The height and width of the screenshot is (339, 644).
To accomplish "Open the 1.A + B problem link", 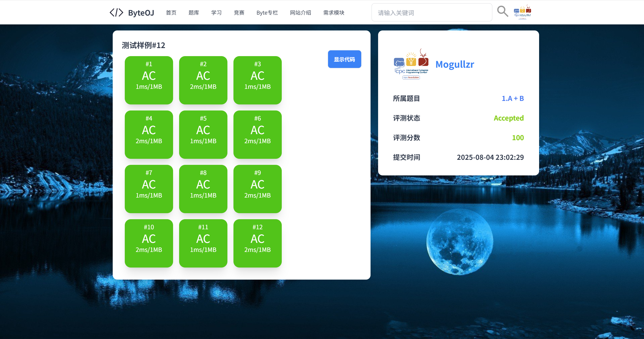I will point(512,98).
